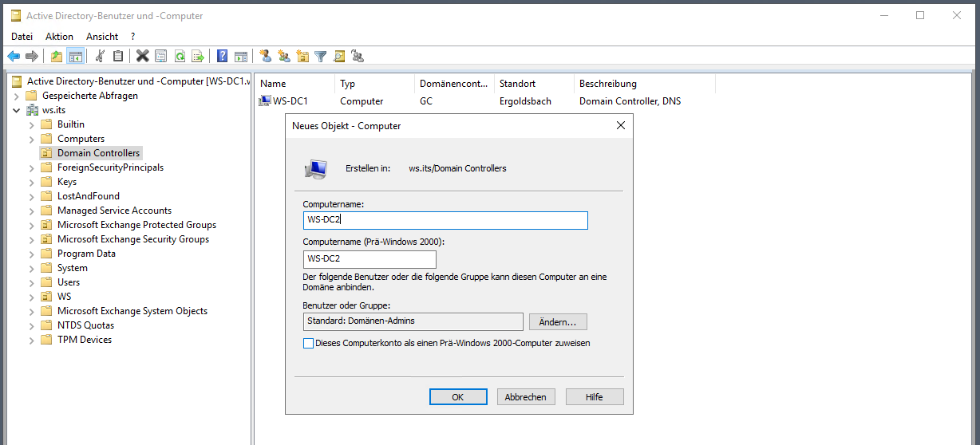Screen dimensions: 980x445
Task: Expand the System tree node
Action: (32, 268)
